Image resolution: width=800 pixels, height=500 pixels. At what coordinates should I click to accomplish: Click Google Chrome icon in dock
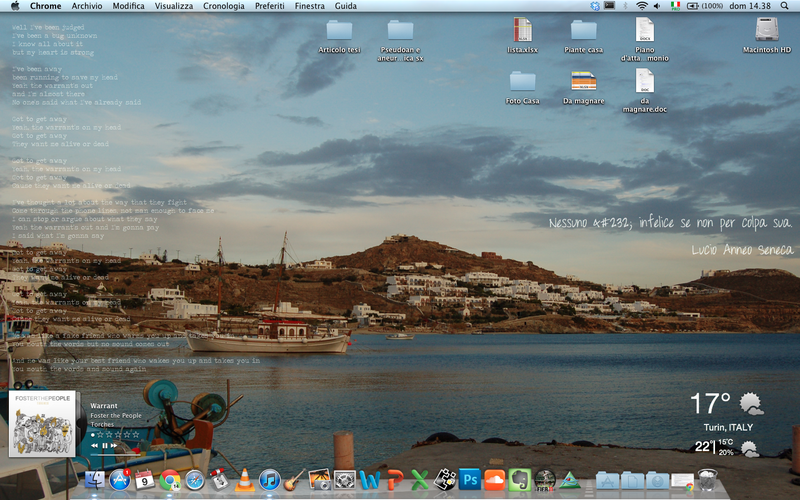point(169,481)
